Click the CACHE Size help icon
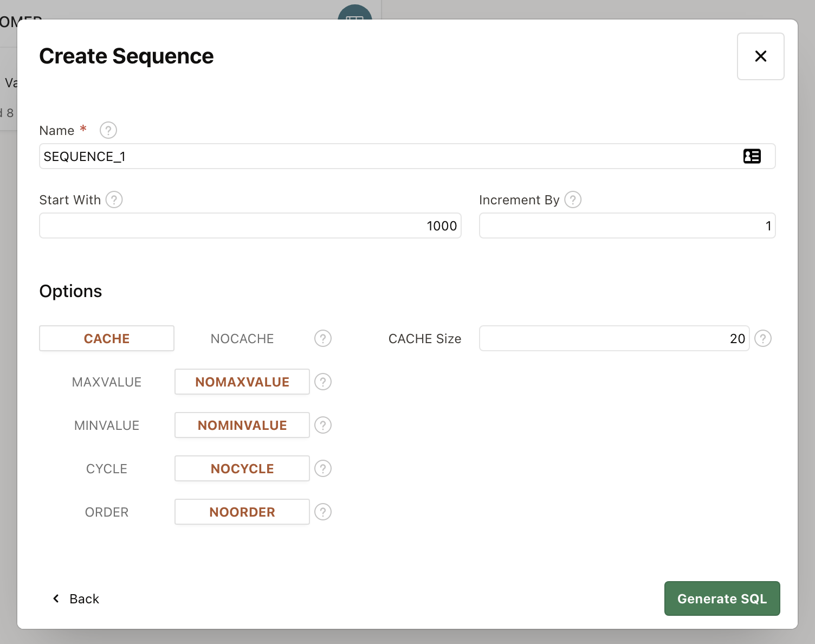The width and height of the screenshot is (815, 644). [x=762, y=338]
